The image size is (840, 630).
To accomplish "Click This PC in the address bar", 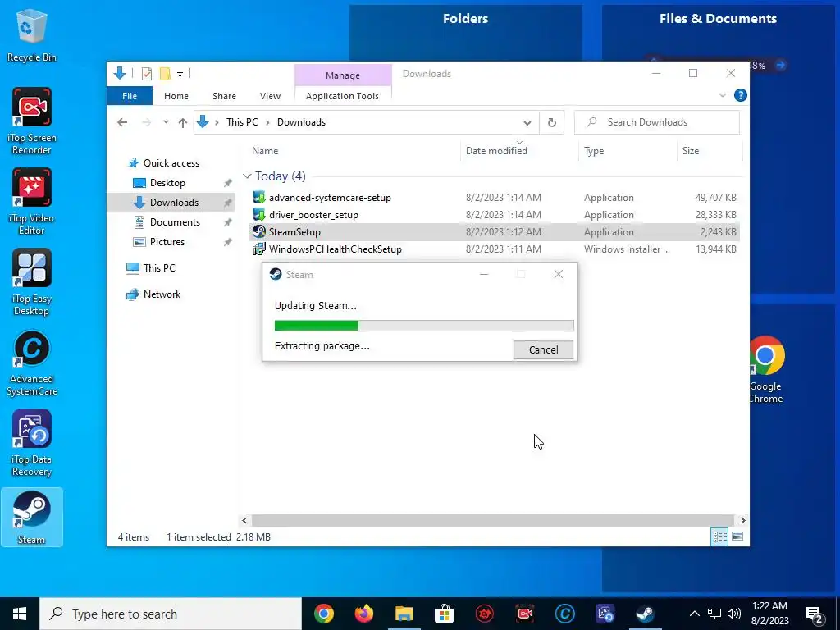I will [242, 122].
